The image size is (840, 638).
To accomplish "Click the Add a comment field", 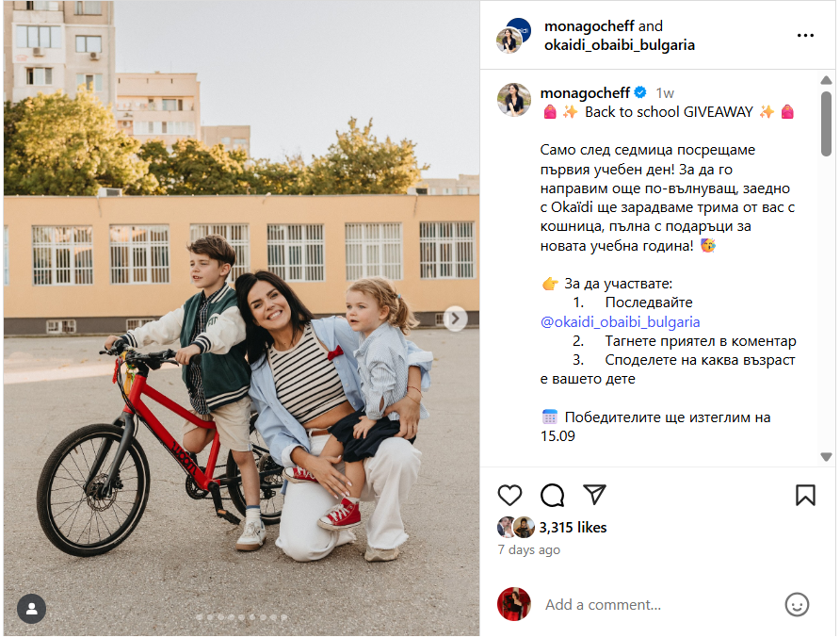I will [660, 605].
